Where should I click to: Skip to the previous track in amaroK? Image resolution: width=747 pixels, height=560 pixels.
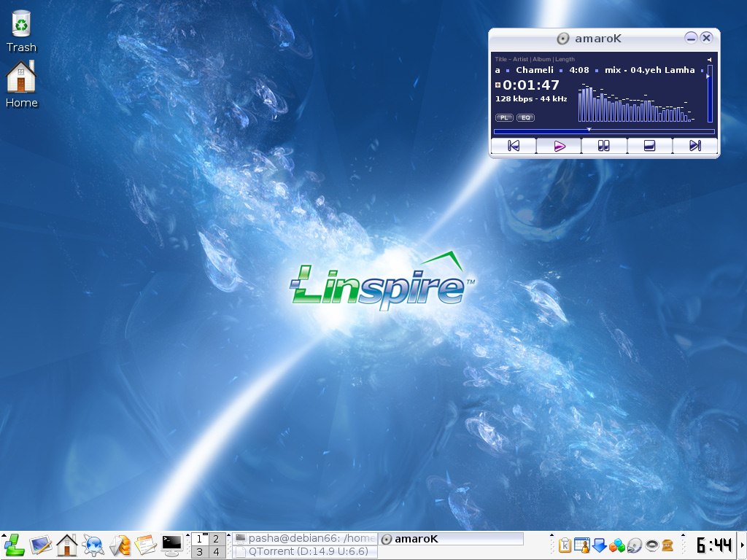[514, 146]
